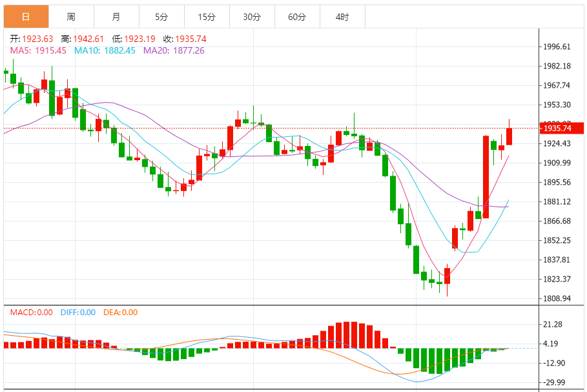The height and width of the screenshot is (392, 587).
Task: Click the 1866.68 price axis label
Action: (557, 221)
